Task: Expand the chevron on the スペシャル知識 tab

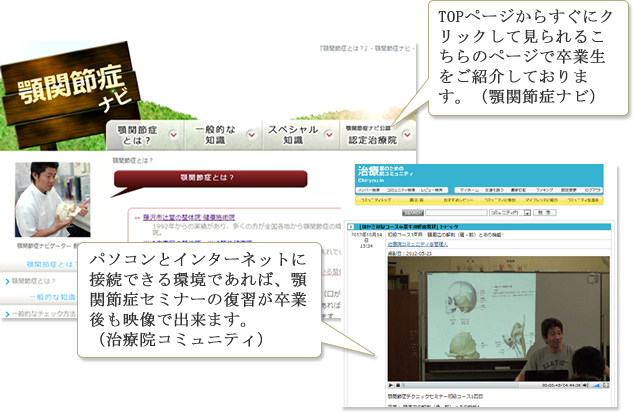Action: click(329, 134)
